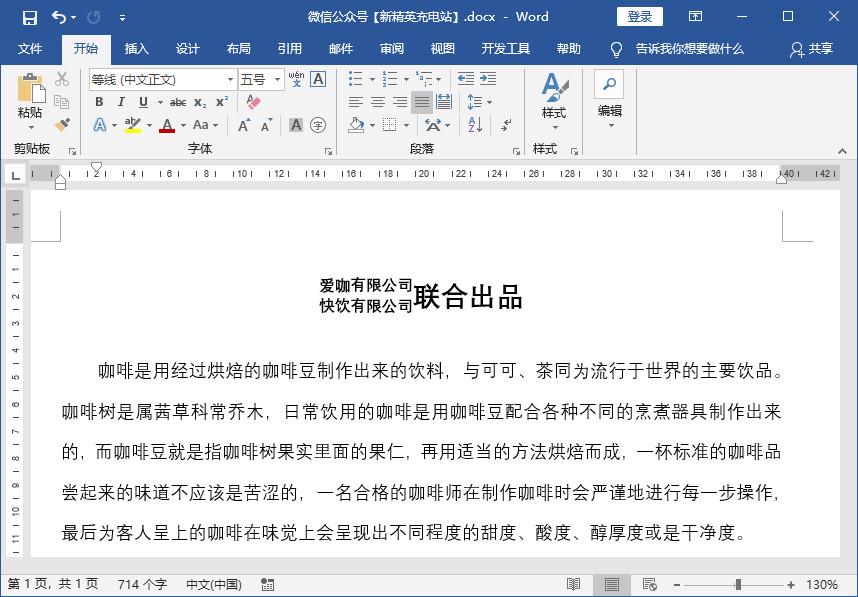Click the macro recording icon in the status bar

click(268, 584)
